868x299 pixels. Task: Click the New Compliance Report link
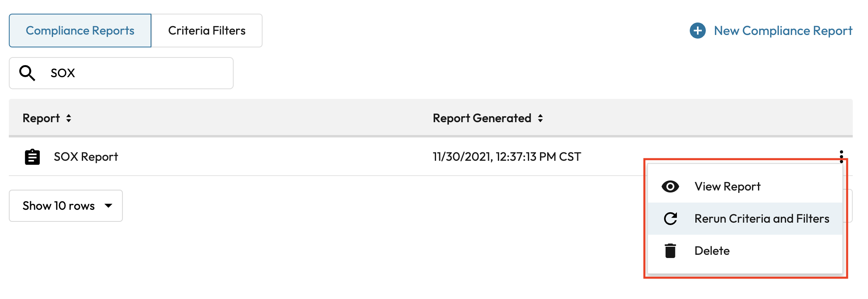(x=782, y=31)
